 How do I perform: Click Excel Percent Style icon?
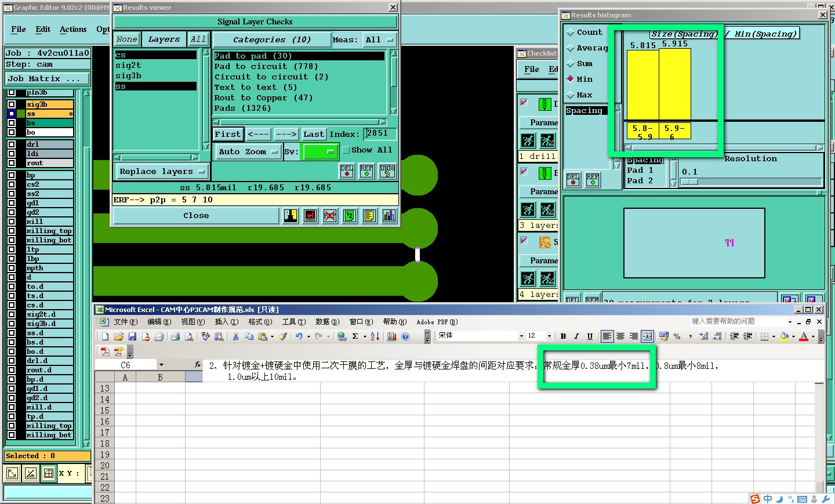click(677, 336)
